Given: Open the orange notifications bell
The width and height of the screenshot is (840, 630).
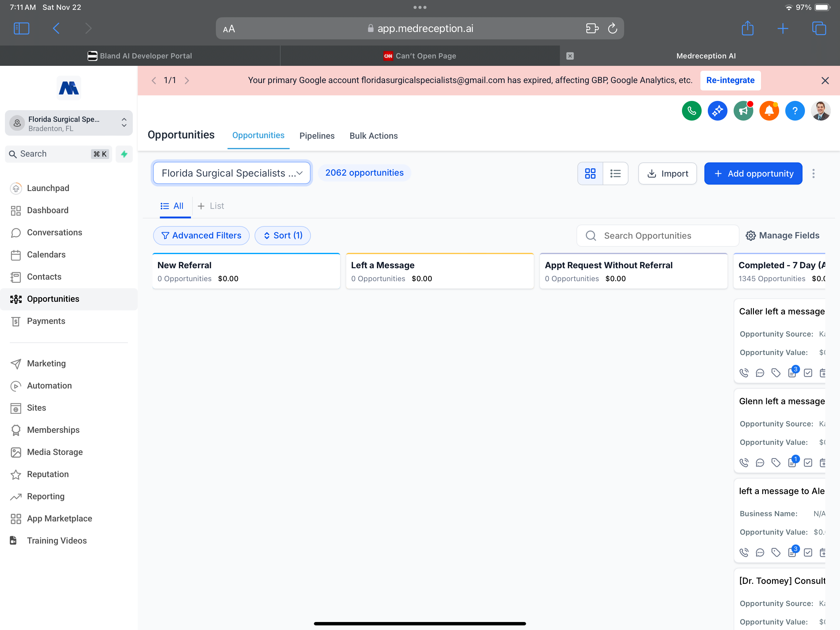Looking at the screenshot, I should pos(769,110).
